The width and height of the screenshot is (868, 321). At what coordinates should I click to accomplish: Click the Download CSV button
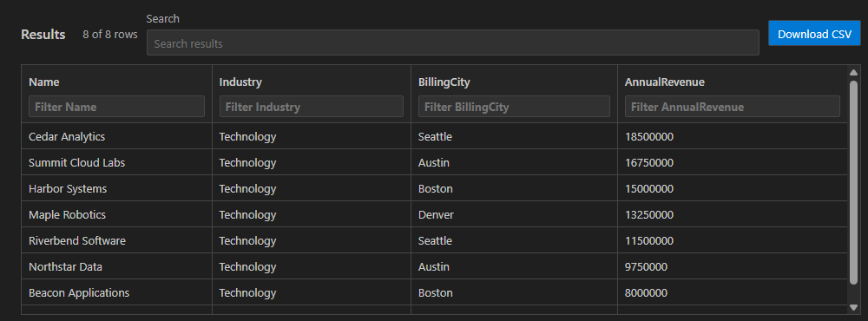(814, 33)
